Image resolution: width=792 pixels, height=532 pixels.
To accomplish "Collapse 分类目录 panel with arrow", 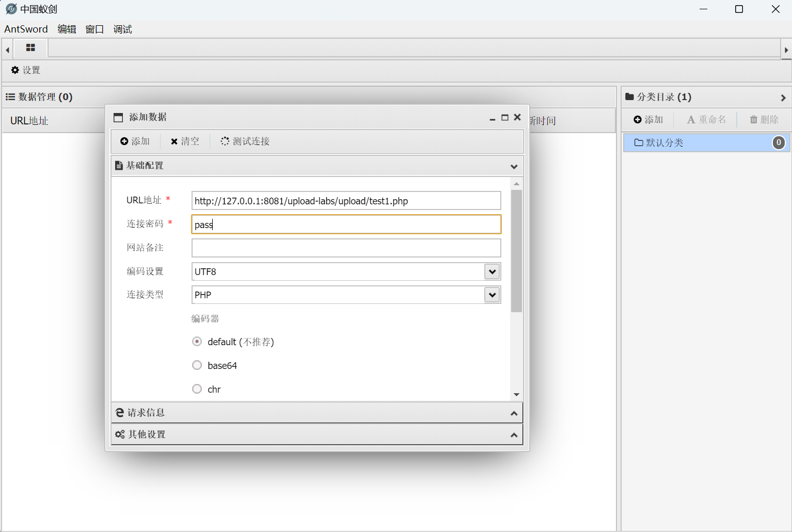I will pyautogui.click(x=783, y=98).
